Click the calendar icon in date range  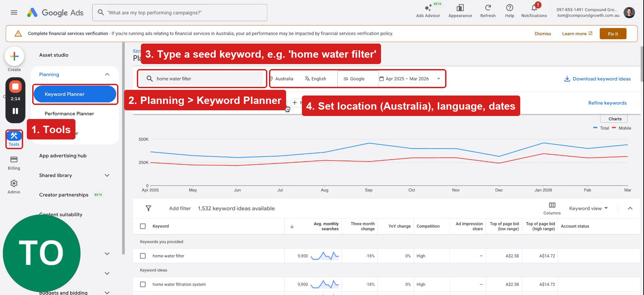(381, 79)
